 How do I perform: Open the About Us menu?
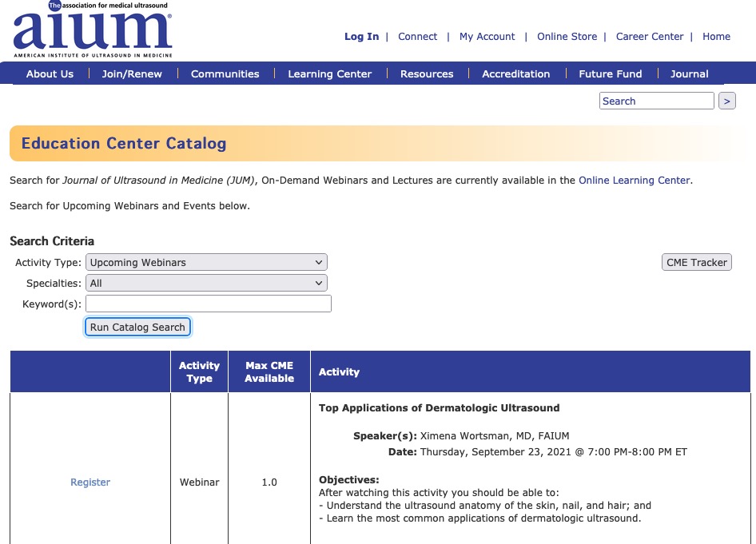point(50,73)
